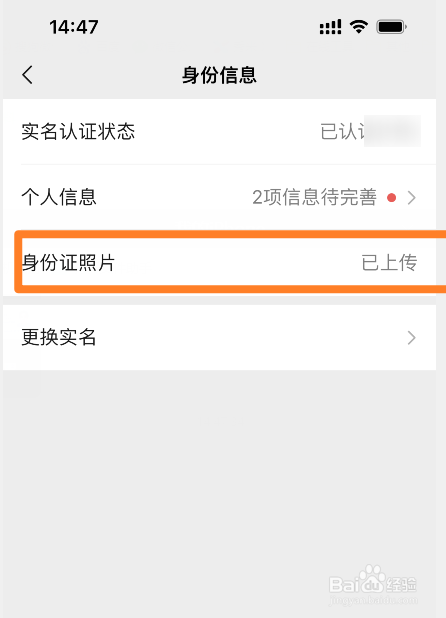Image resolution: width=446 pixels, height=618 pixels.
Task: Tap the 14:47 clock display
Action: click(x=74, y=27)
